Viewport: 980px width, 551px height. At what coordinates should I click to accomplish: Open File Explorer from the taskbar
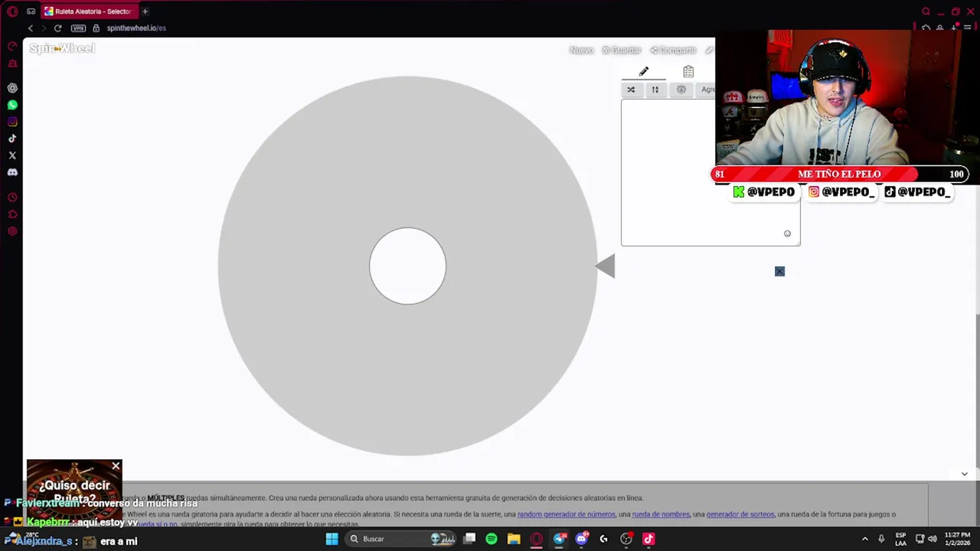tap(514, 539)
